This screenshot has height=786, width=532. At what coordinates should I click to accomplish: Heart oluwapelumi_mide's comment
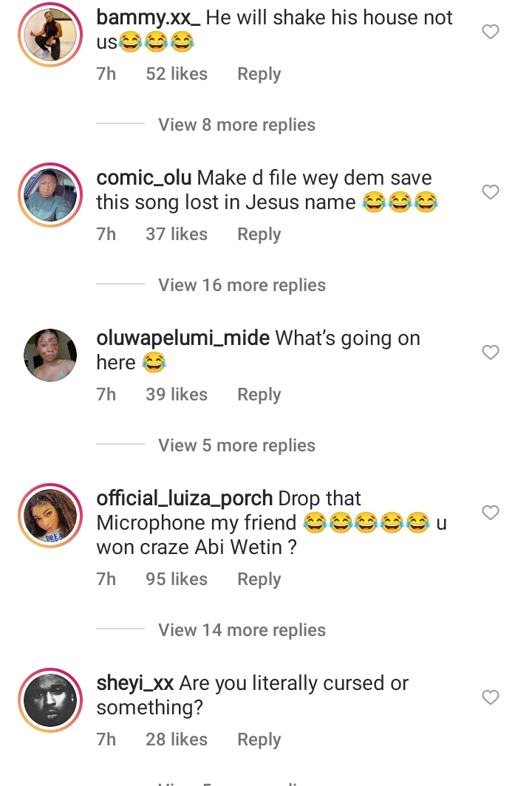(x=491, y=352)
